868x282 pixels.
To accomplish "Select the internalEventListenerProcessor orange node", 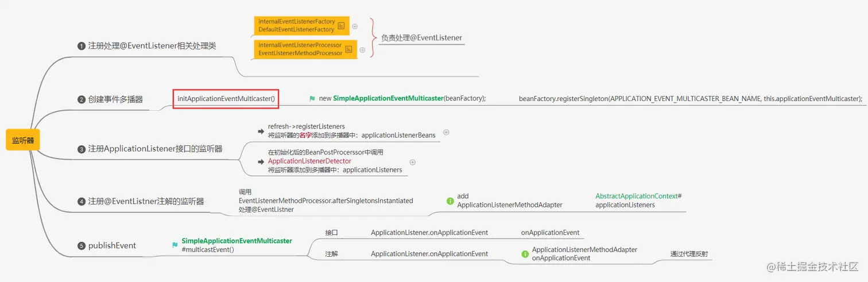I will 305,49.
